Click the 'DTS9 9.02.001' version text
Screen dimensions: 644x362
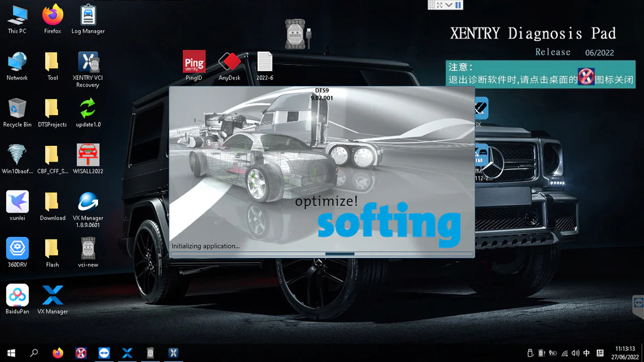(x=322, y=94)
